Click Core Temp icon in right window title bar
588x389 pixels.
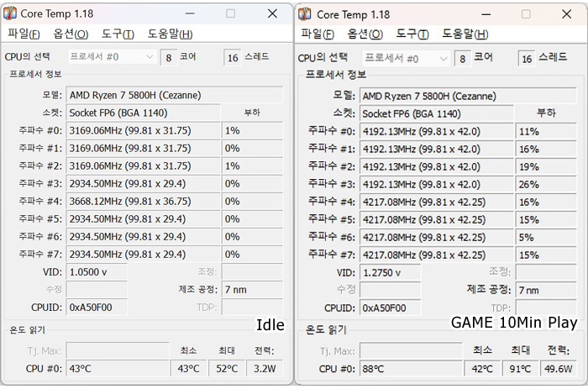[x=305, y=14]
